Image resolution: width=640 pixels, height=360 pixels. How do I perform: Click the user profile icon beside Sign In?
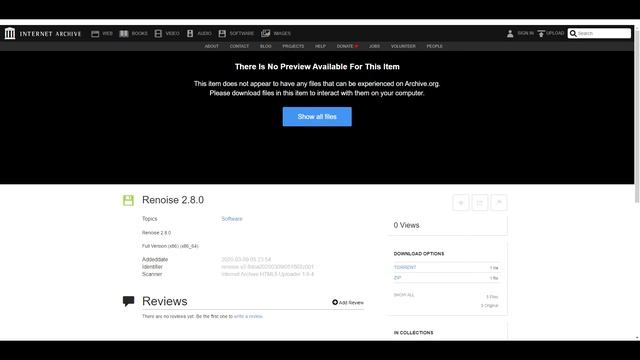click(510, 33)
